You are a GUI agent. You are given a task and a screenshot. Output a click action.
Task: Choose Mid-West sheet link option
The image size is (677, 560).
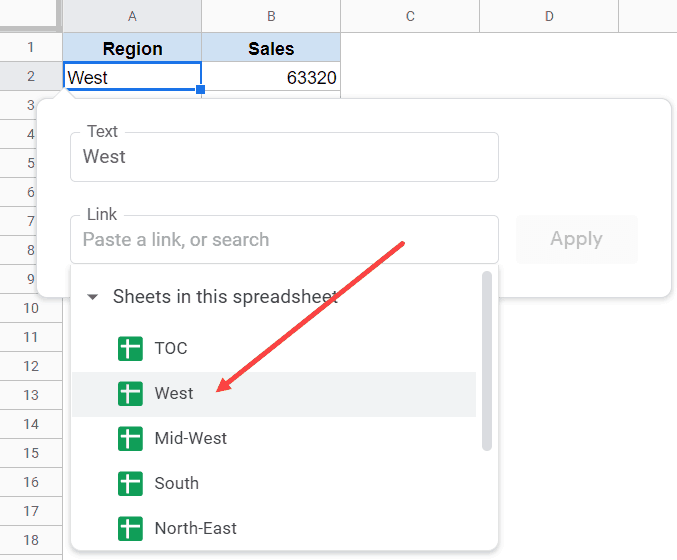tap(190, 439)
